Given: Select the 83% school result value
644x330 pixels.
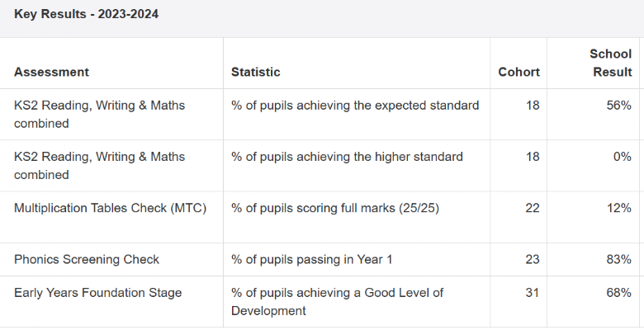Looking at the screenshot, I should 619,259.
